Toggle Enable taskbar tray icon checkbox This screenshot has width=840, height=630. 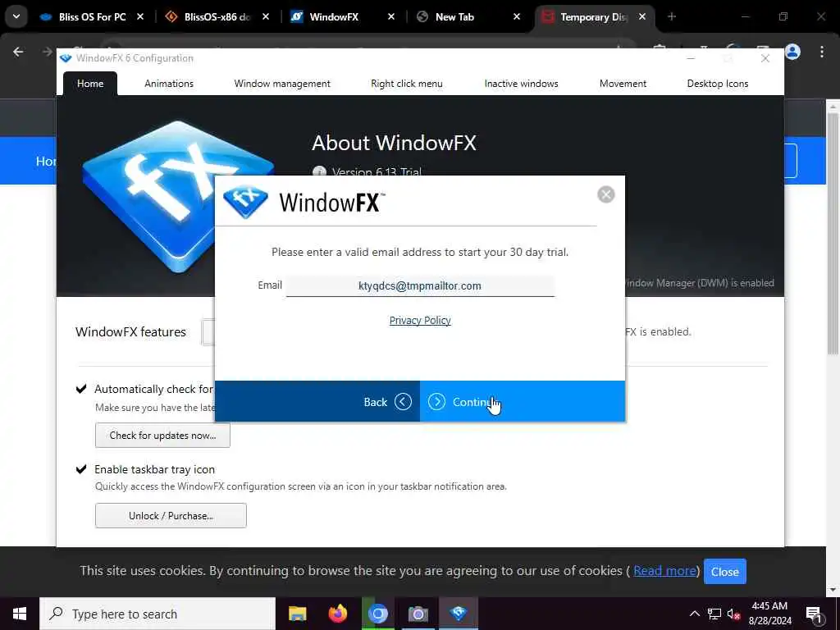click(x=81, y=468)
